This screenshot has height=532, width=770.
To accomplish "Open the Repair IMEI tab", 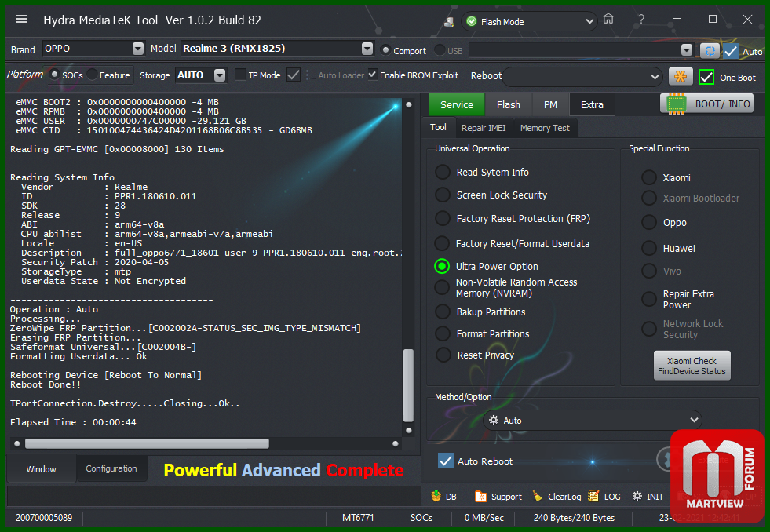I will pos(484,128).
